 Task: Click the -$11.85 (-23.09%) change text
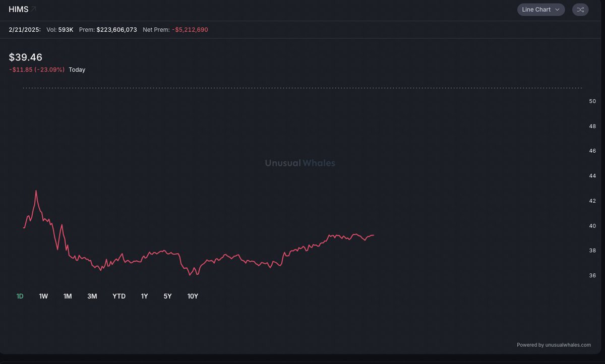pos(37,70)
